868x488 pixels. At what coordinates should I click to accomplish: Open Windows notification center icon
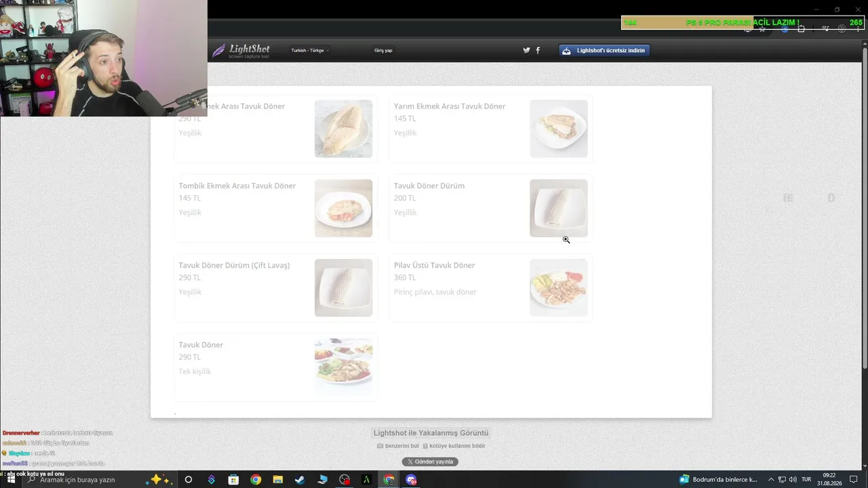pos(854,479)
